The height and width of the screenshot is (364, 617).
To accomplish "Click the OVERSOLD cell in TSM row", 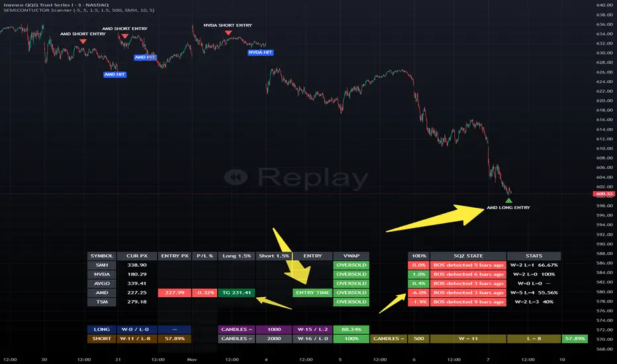I will coord(351,302).
